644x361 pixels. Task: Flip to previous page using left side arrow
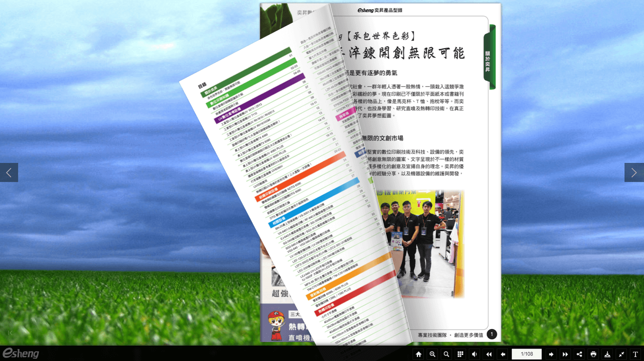click(x=9, y=172)
